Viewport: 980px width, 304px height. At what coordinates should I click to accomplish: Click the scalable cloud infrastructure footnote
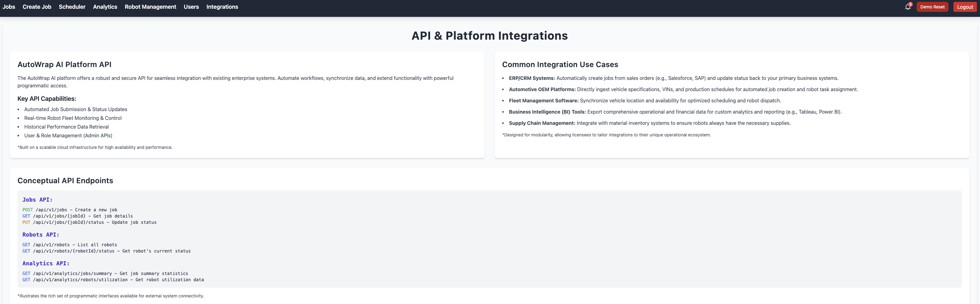click(95, 147)
